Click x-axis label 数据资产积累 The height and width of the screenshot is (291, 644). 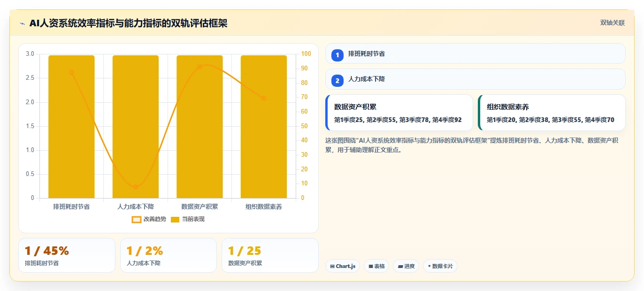click(x=199, y=207)
